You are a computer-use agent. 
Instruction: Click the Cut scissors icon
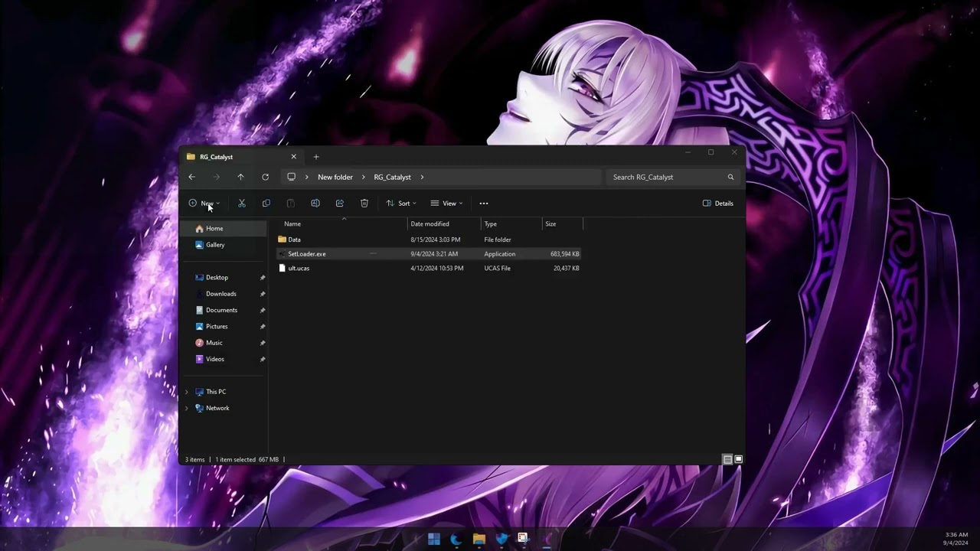[x=242, y=204]
